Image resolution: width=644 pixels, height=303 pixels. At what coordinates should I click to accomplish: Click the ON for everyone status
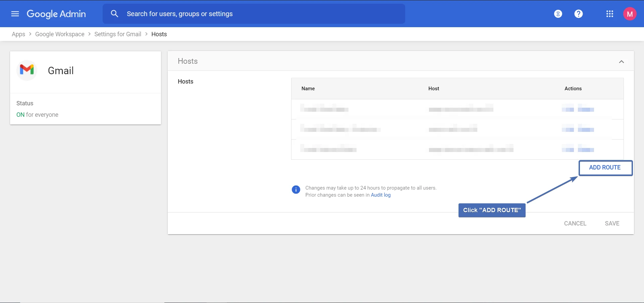37,115
